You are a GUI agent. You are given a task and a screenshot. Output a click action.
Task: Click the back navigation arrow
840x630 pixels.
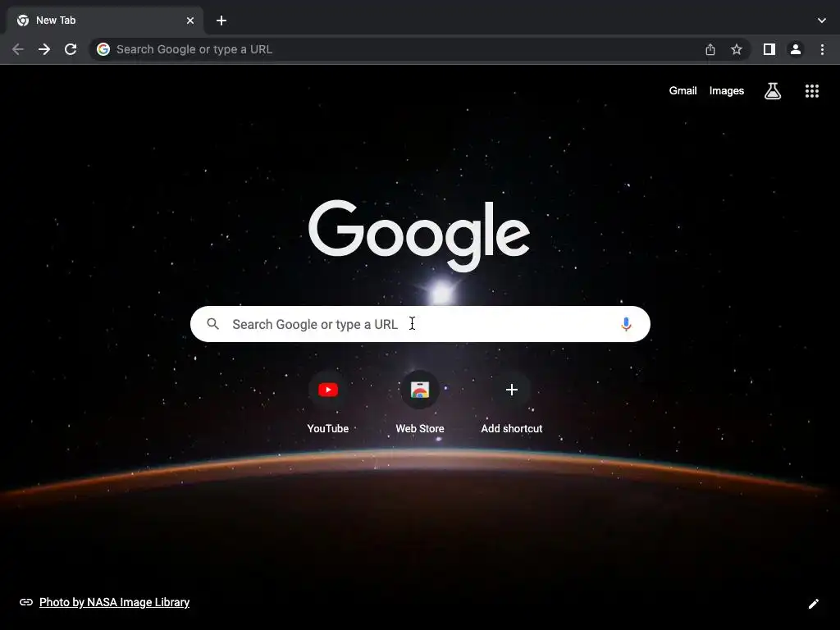(x=18, y=49)
